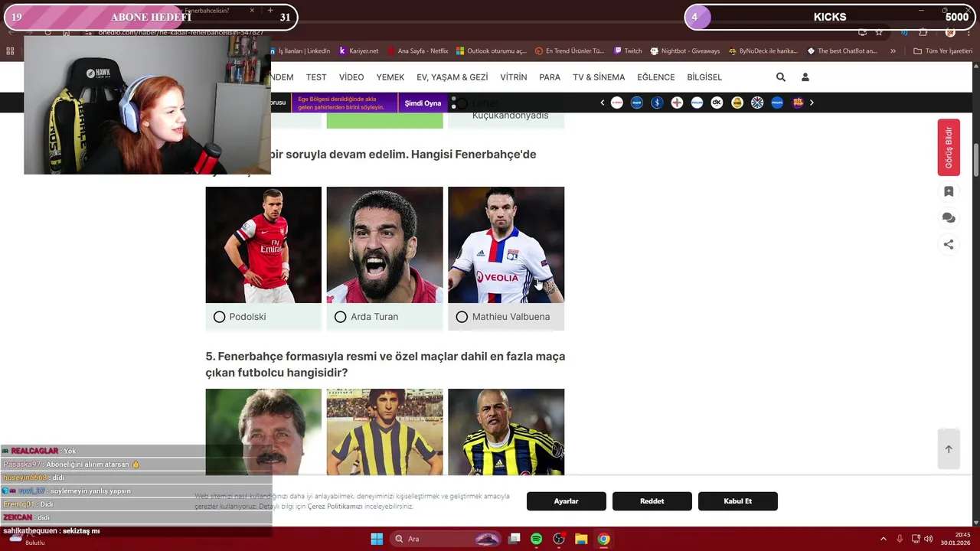Select the Mathieu Valbuena answer option
Screen dimensions: 980x551
(506, 317)
